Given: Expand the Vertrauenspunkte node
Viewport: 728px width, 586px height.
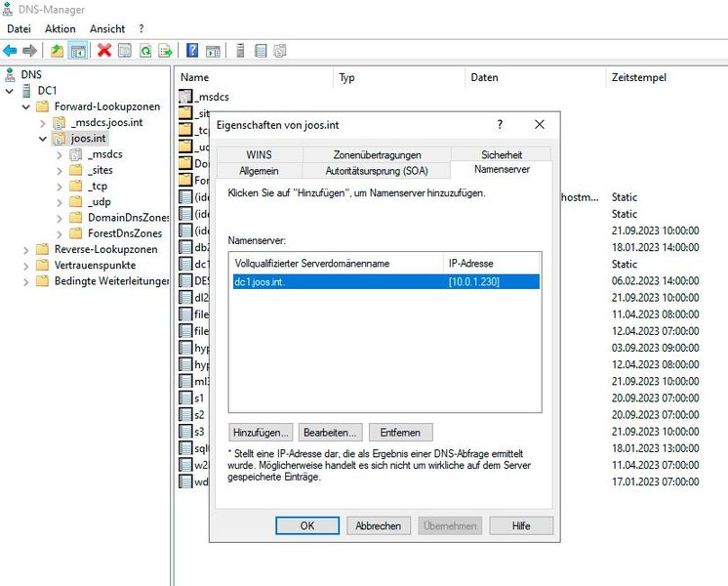Looking at the screenshot, I should [26, 266].
